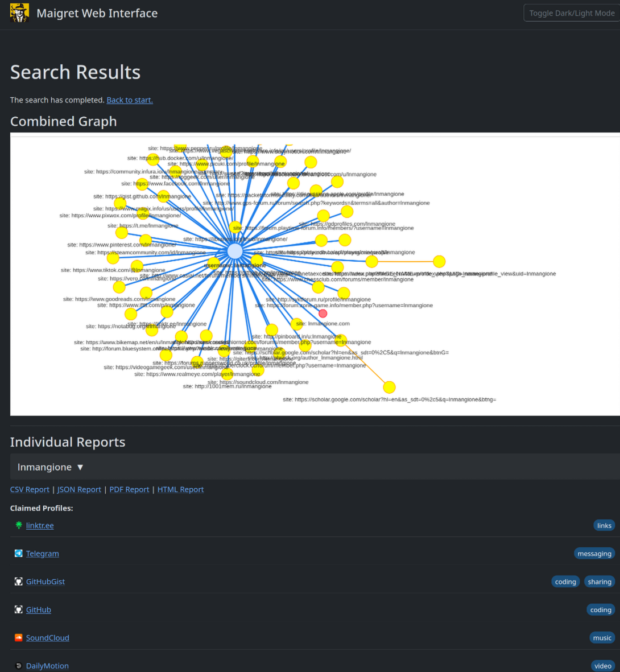Image resolution: width=620 pixels, height=672 pixels.
Task: Click the linktr.ee site icon
Action: [18, 525]
